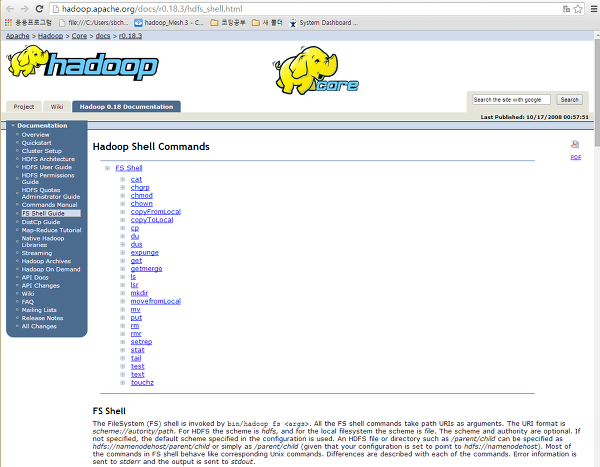The image size is (600, 467).
Task: Open Release Notes in the sidebar
Action: 42,318
